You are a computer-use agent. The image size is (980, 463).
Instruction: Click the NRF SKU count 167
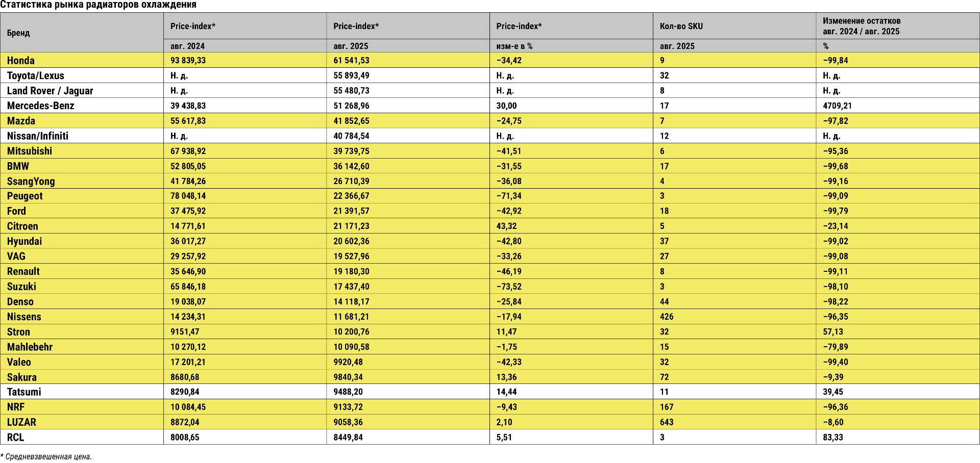tap(667, 407)
